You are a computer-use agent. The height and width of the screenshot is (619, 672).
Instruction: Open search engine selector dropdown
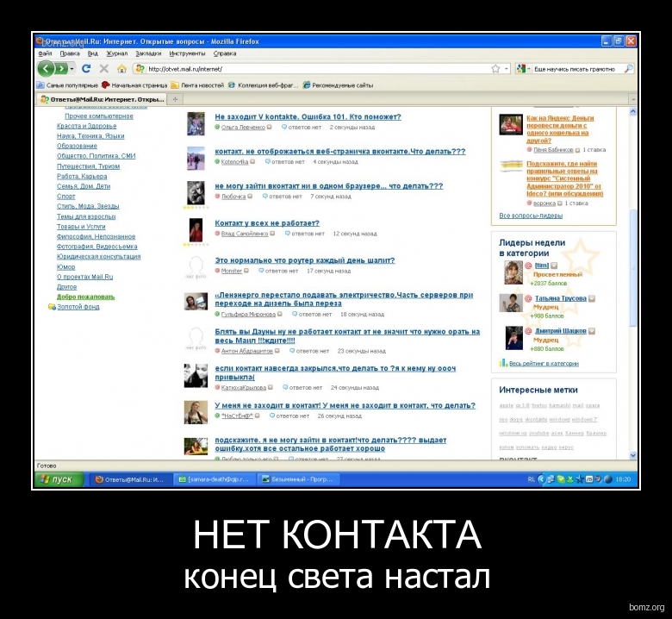pyautogui.click(x=528, y=69)
